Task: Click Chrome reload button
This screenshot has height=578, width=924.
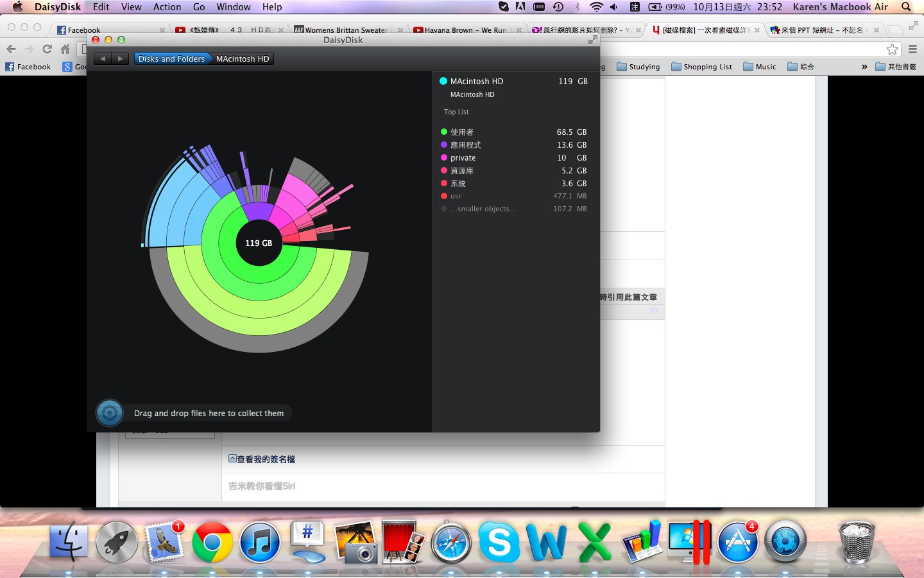Action: click(47, 49)
